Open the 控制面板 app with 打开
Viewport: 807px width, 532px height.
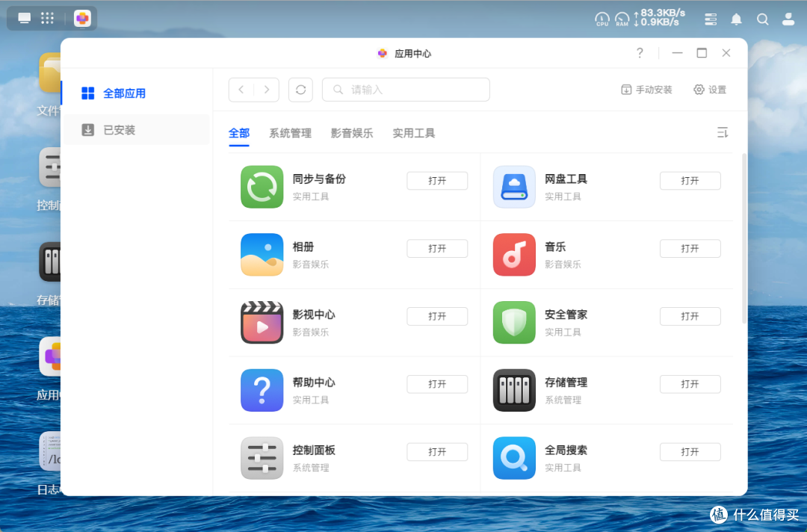tap(437, 452)
